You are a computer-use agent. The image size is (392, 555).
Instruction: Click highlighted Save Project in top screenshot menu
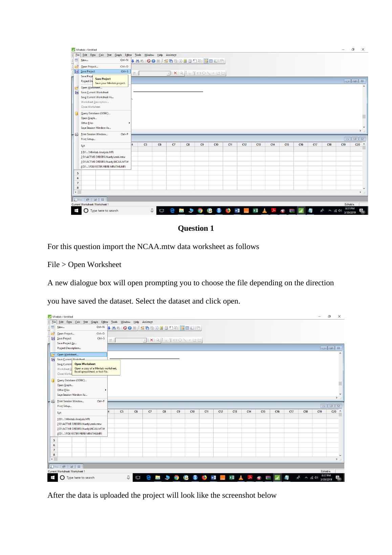click(x=88, y=71)
